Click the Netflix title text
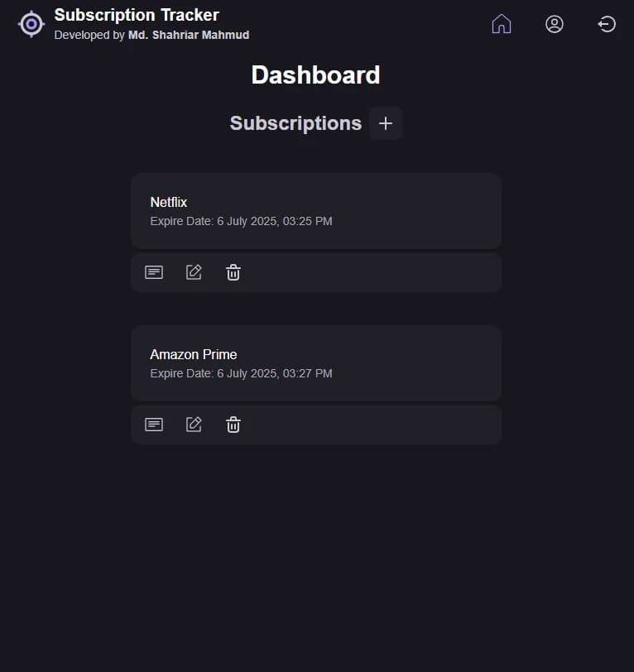The image size is (634, 672). pyautogui.click(x=168, y=202)
